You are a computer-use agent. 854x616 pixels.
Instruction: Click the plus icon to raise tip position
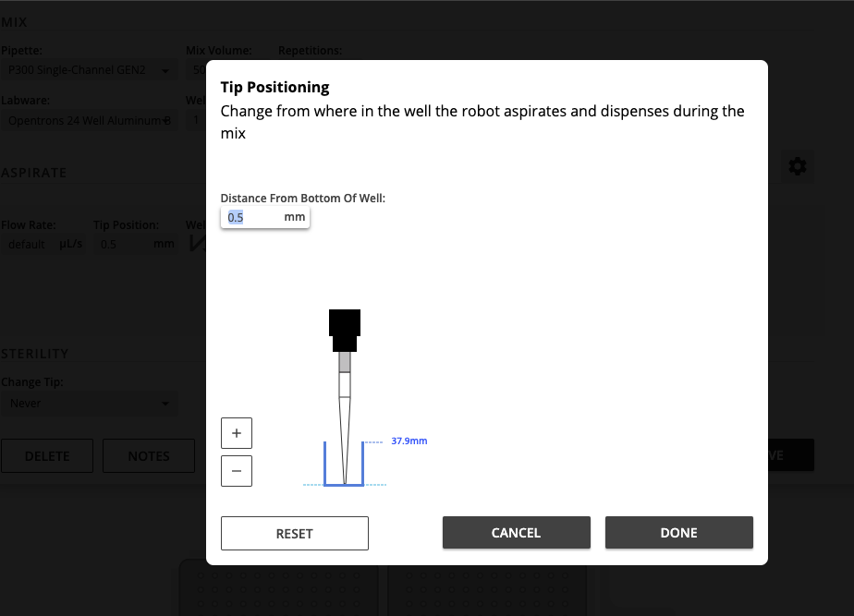[236, 432]
